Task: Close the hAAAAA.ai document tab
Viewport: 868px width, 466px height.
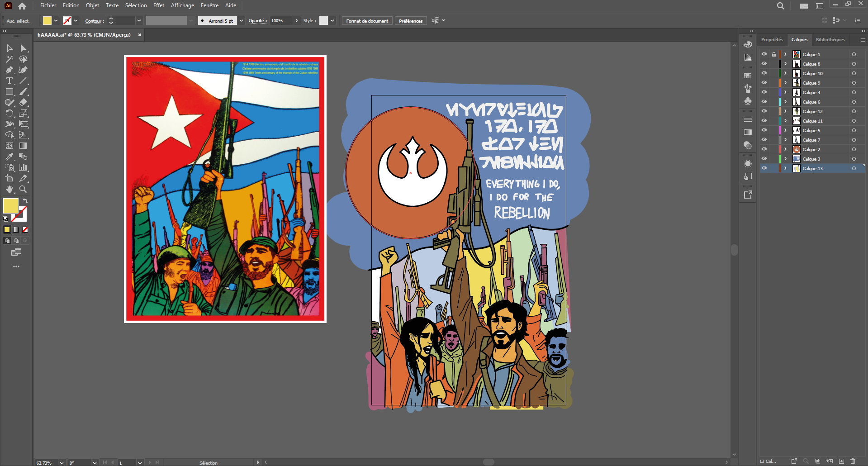Action: pos(140,35)
